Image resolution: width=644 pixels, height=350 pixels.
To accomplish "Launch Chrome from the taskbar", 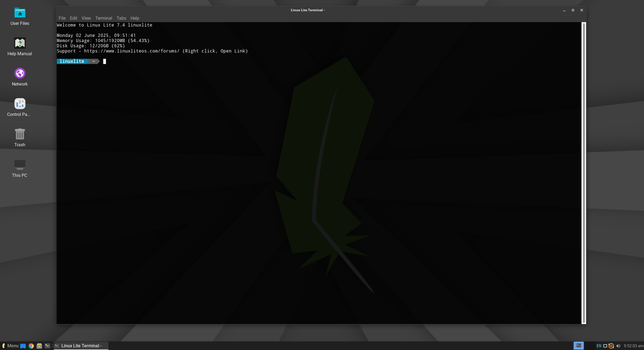I will [x=31, y=346].
